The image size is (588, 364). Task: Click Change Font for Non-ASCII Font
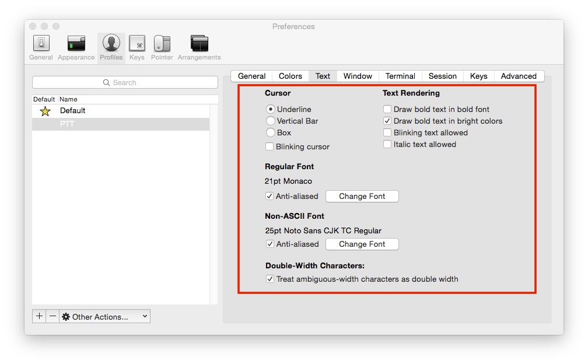(362, 244)
